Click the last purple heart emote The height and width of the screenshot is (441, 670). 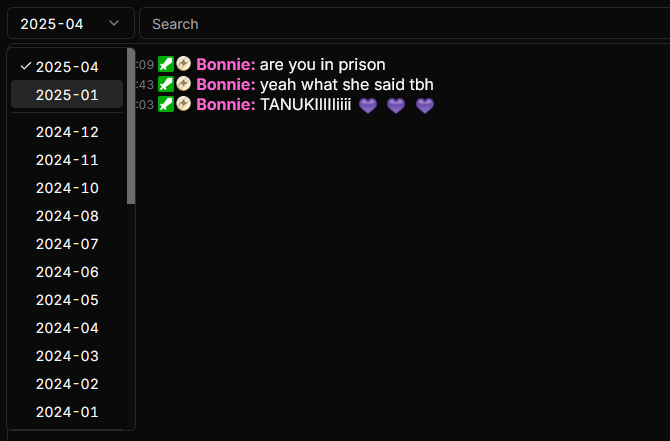[425, 105]
